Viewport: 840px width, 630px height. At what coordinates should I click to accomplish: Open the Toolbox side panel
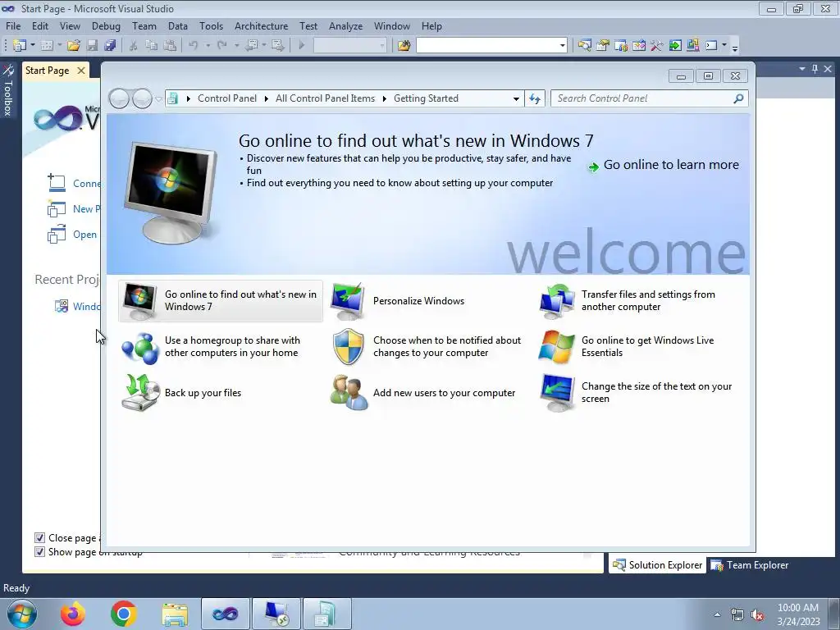pos(8,91)
